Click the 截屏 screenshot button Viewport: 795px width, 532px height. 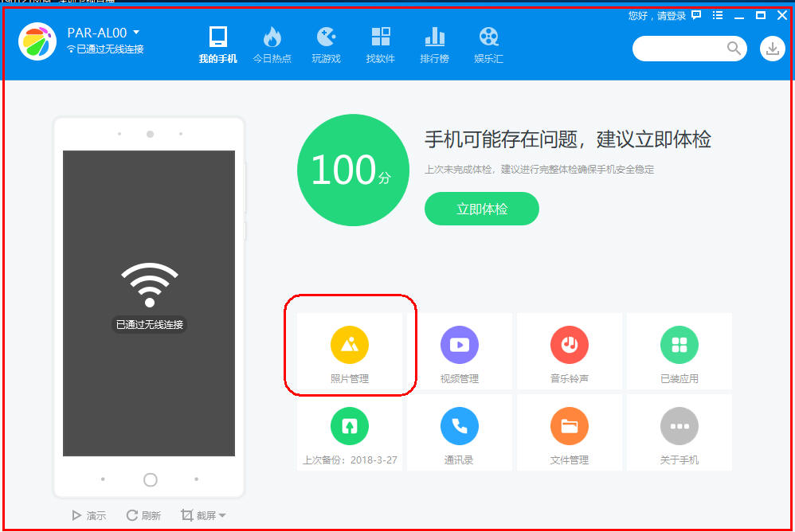198,515
